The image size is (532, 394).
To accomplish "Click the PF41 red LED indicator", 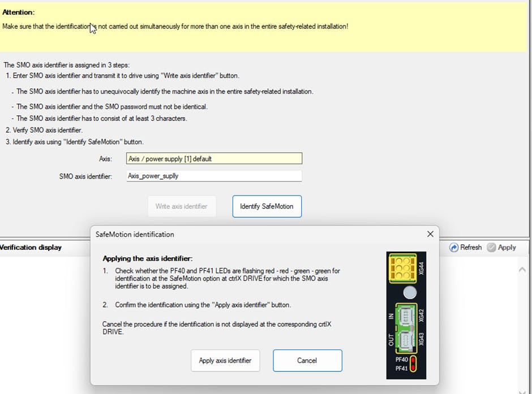I will pyautogui.click(x=414, y=368).
